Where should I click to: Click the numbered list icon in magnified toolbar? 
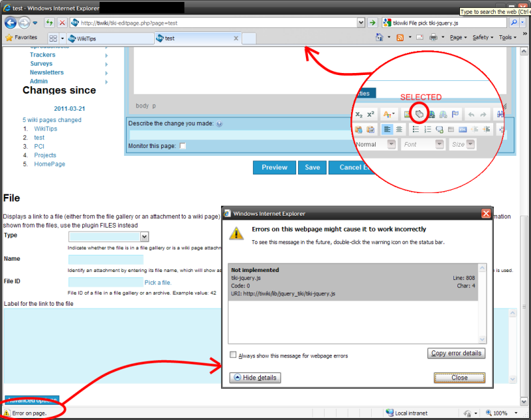click(427, 129)
